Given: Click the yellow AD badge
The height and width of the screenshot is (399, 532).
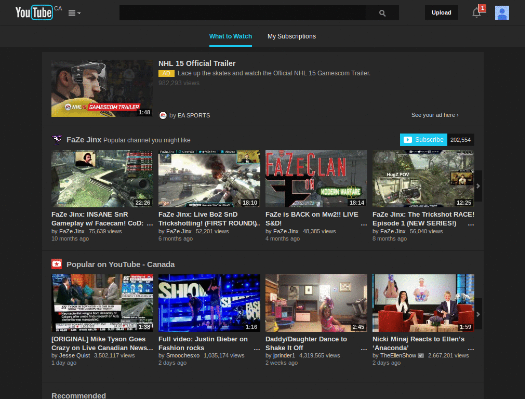Looking at the screenshot, I should [166, 73].
